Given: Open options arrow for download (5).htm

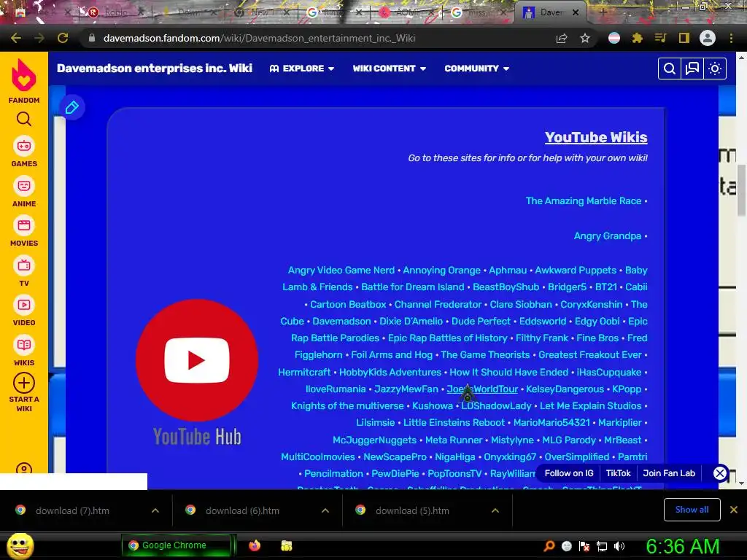Looking at the screenshot, I should coord(495,510).
